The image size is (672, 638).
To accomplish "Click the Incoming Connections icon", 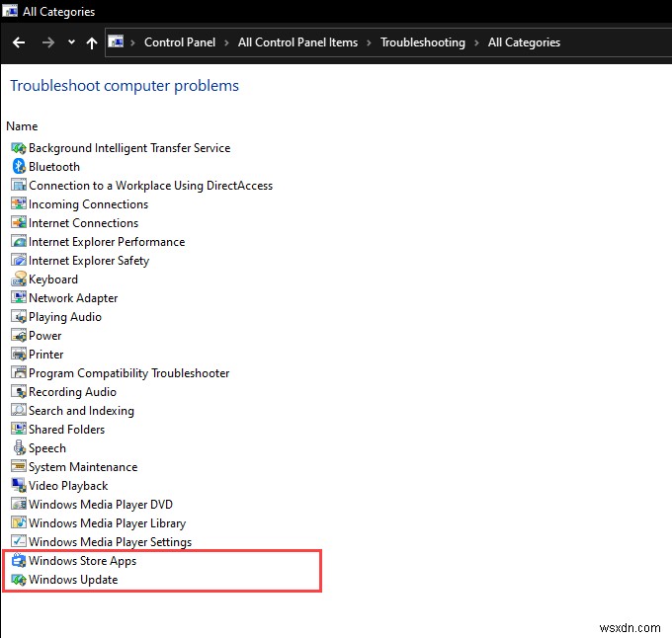I will point(19,204).
